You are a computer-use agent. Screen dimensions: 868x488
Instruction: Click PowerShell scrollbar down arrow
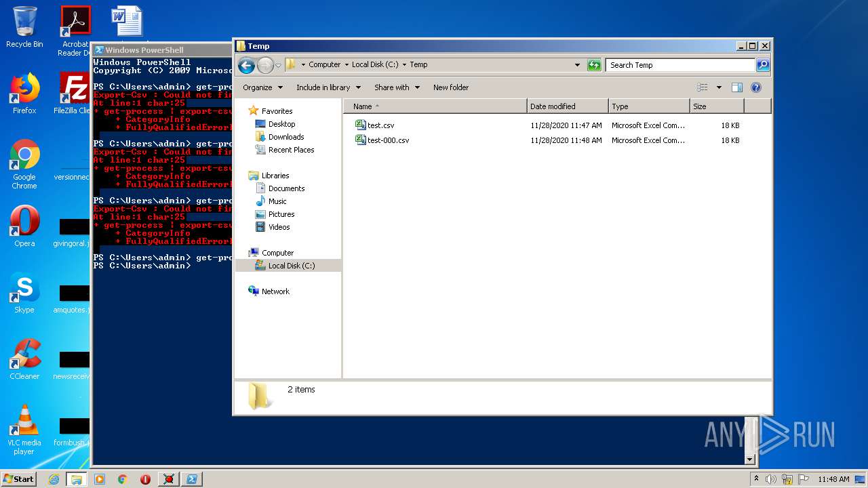coord(749,460)
